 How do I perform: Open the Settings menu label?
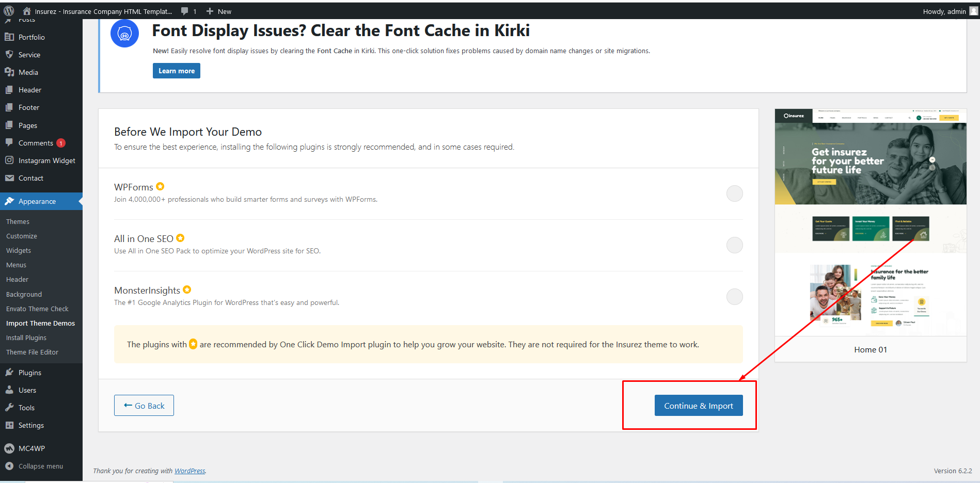[x=31, y=425]
